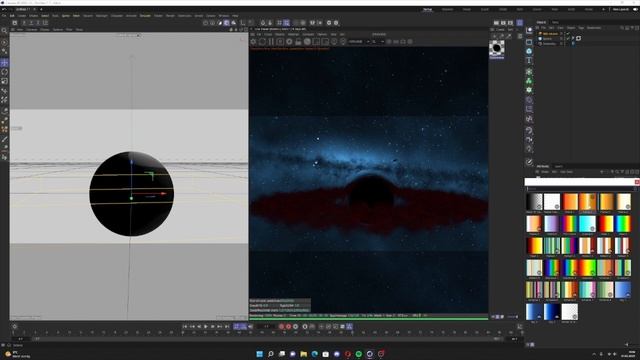Click the lock resolution icon in Live Viewer

(x=298, y=42)
